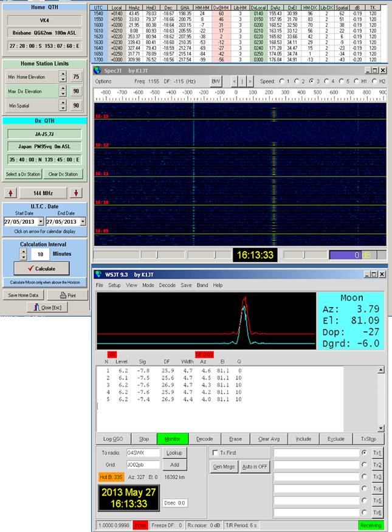Image resolution: width=392 pixels, height=532 pixels.
Task: Click the Select a Dx Station button
Action: tap(23, 174)
